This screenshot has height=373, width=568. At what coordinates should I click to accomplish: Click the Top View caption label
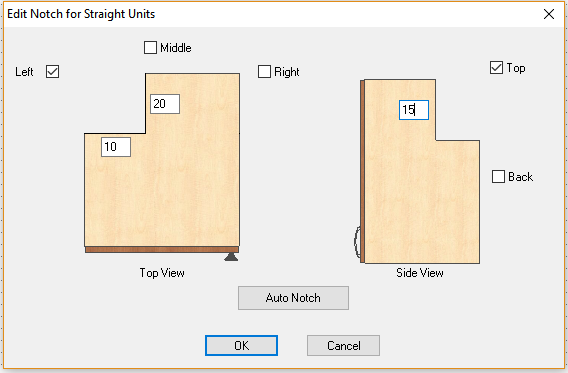pos(162,273)
